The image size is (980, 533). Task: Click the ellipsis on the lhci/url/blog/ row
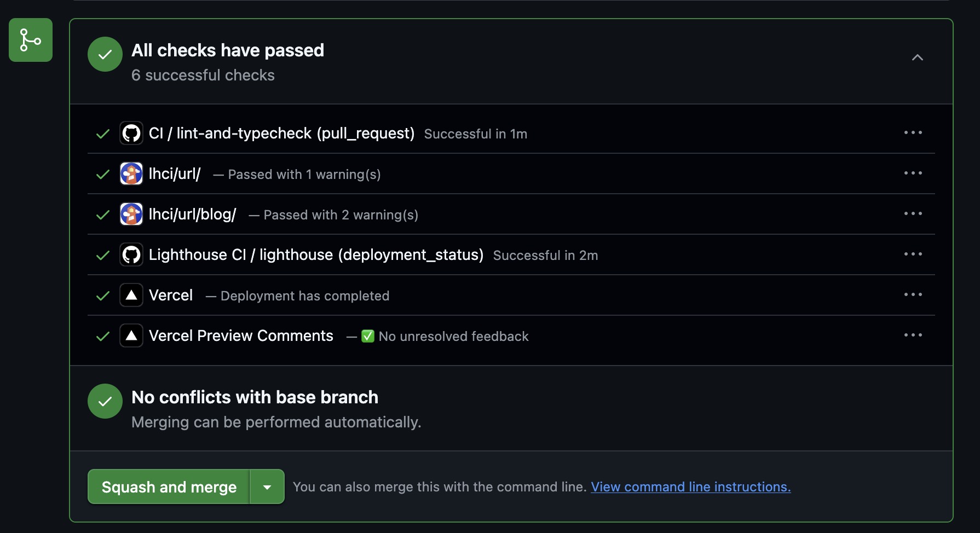pos(913,213)
